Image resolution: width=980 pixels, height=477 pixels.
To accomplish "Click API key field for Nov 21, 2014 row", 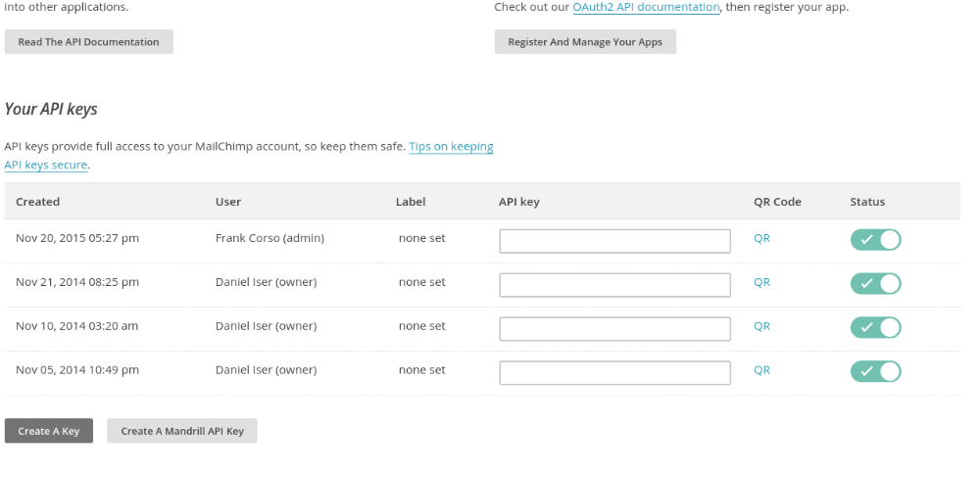I will (615, 285).
